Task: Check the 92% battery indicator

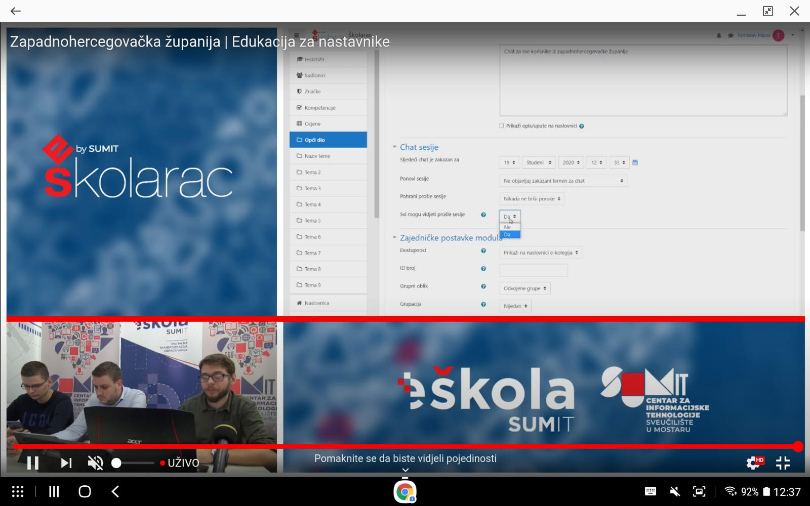Action: (756, 492)
